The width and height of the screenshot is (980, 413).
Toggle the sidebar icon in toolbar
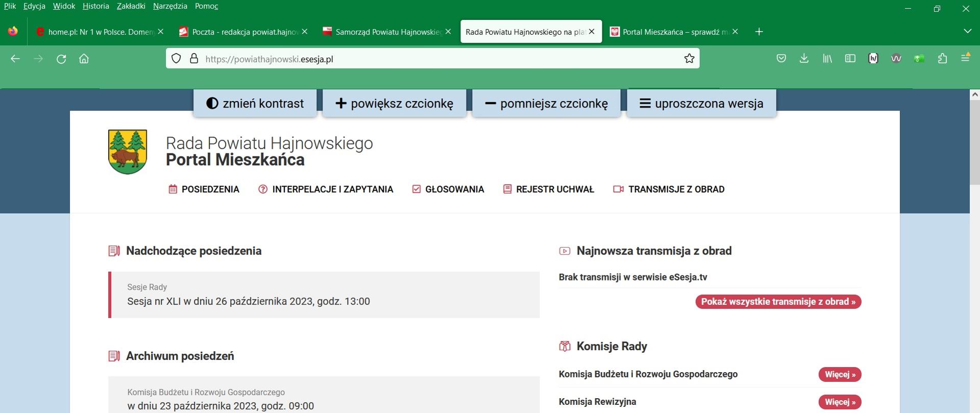point(850,59)
